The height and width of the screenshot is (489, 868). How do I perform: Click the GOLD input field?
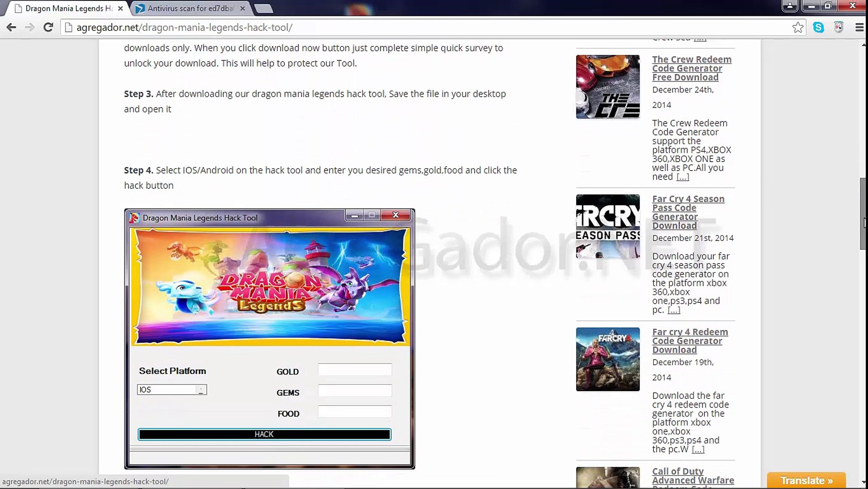(x=355, y=370)
